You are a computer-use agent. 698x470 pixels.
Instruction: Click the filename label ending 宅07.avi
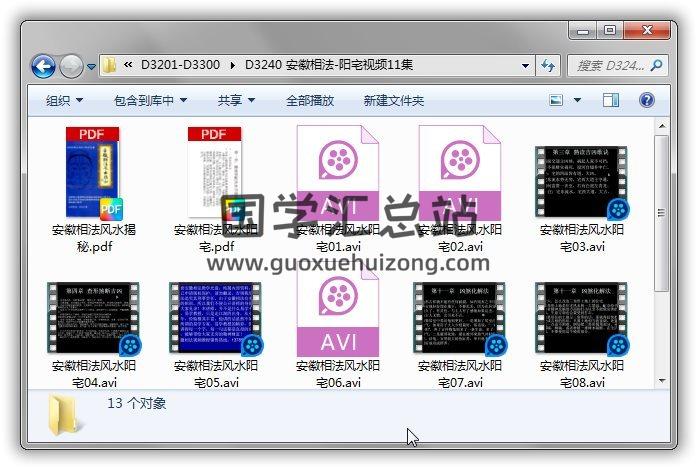[460, 374]
